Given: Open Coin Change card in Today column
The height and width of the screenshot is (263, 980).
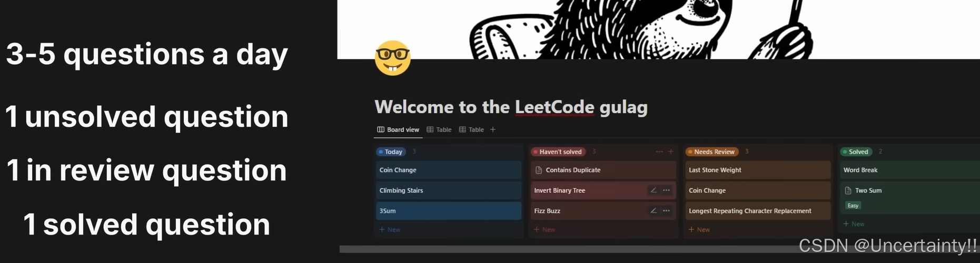Looking at the screenshot, I should point(449,170).
